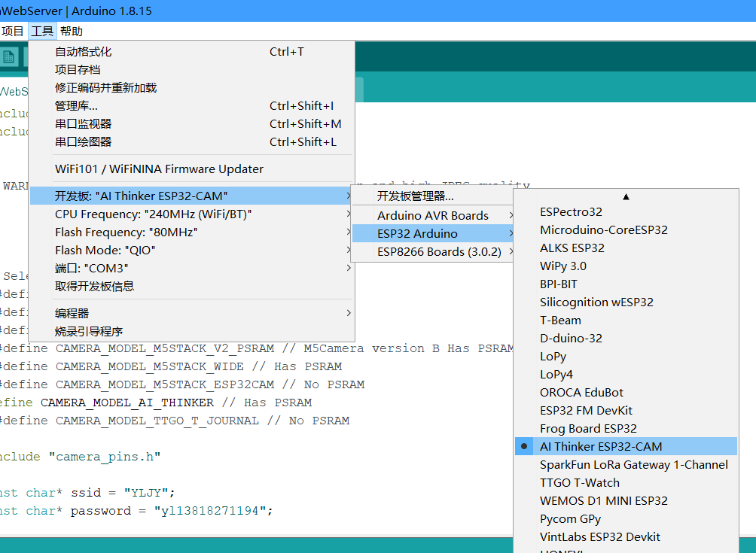
Task: Select the WEMOS D1 MINI ESP32 board
Action: [626, 501]
